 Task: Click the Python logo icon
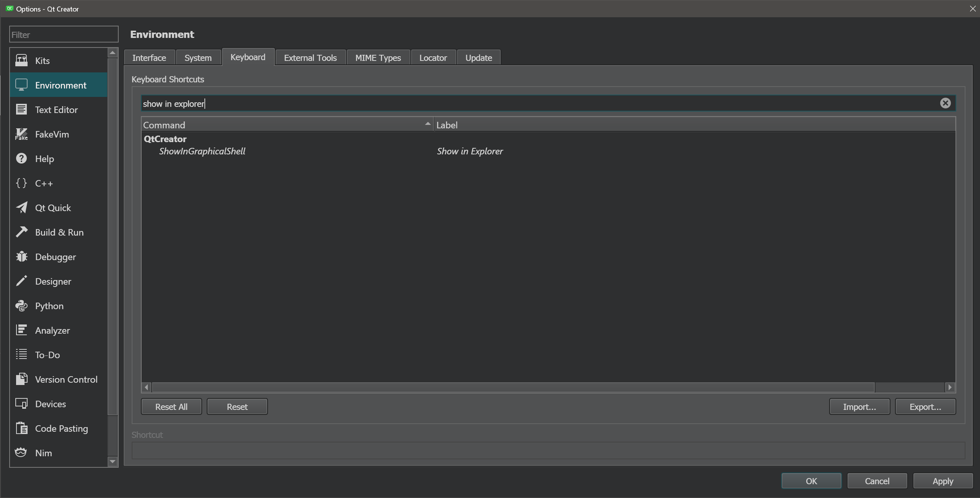(x=21, y=306)
